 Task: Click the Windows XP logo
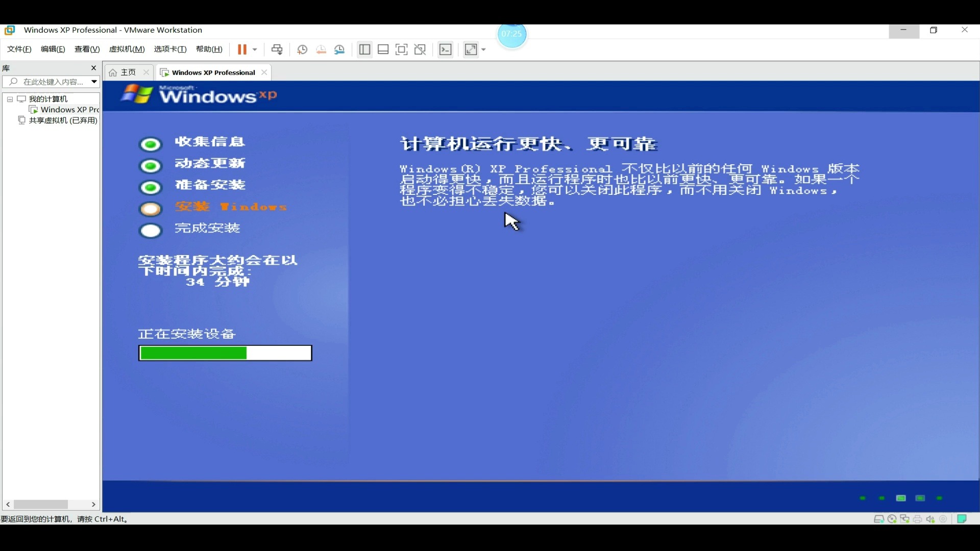199,95
